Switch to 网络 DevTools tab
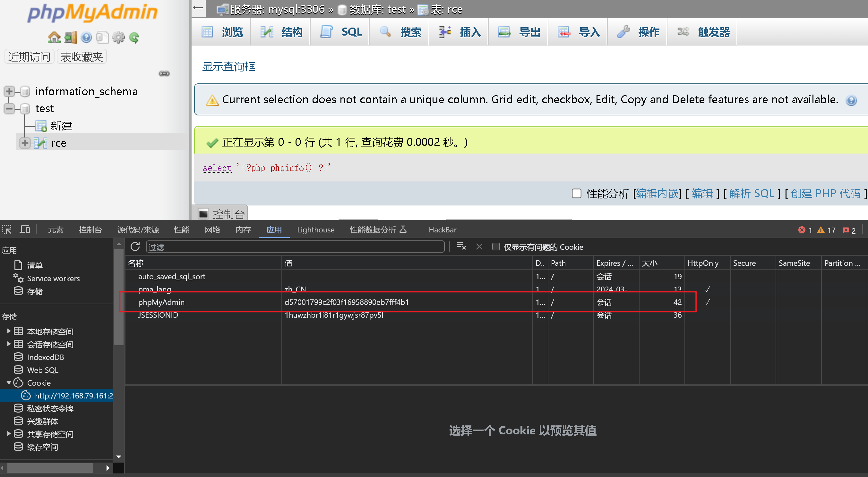 click(x=212, y=230)
